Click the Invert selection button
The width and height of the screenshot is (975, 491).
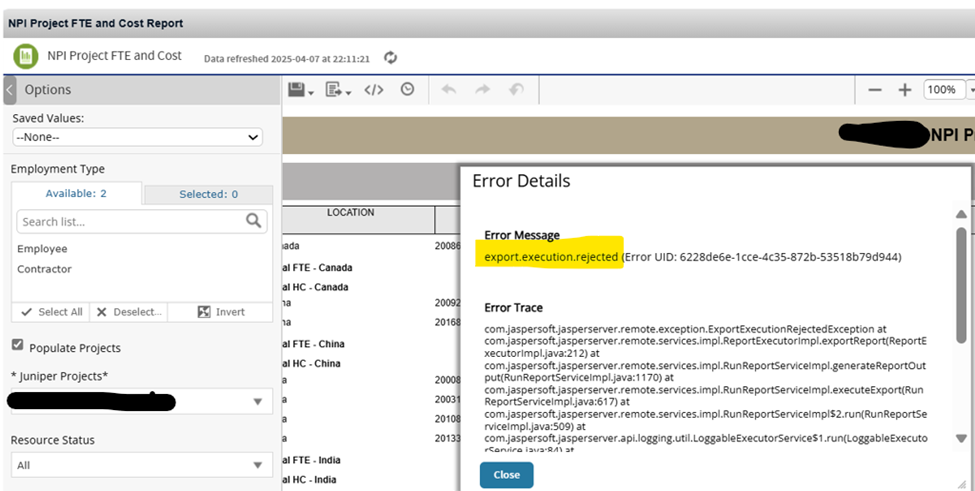220,312
